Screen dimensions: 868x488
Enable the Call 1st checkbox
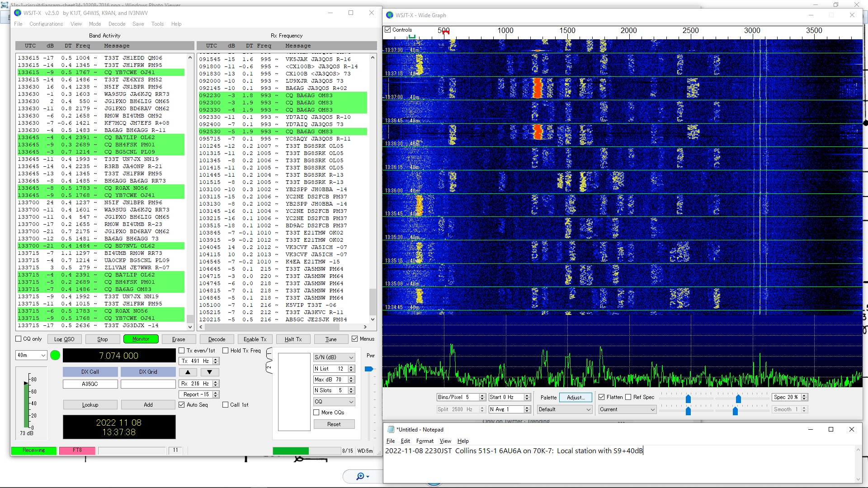click(x=225, y=405)
